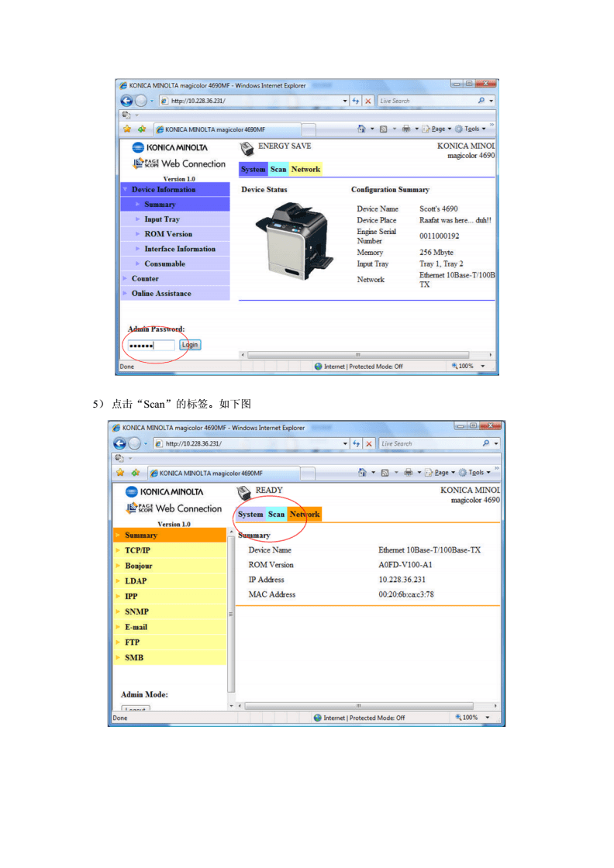Click Back arrow in top browser window

tap(126, 101)
